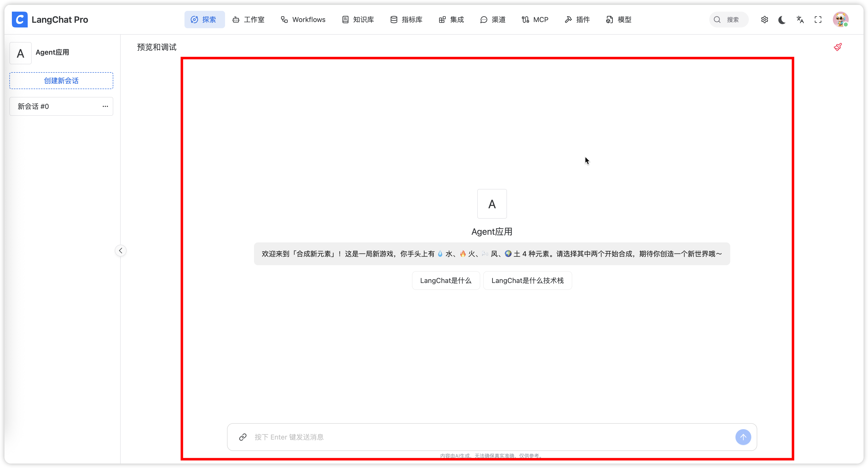Send the message using the arrow icon

tap(743, 437)
